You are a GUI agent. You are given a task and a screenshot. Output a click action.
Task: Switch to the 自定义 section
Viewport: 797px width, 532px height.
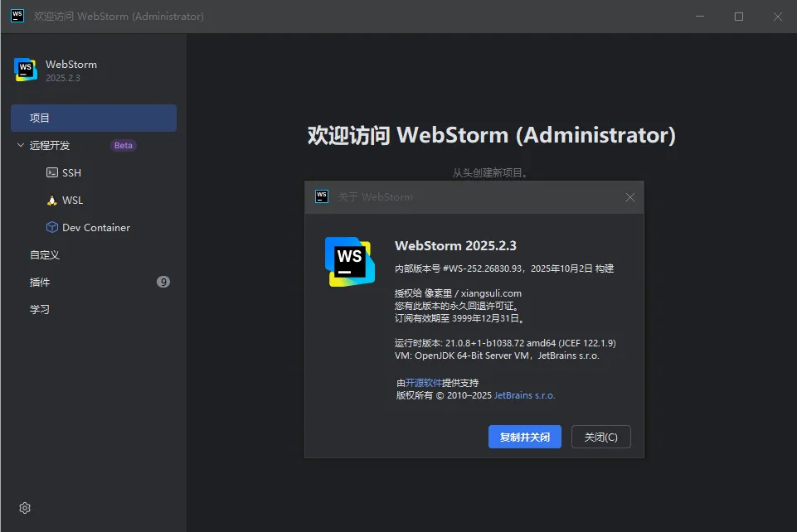pos(45,255)
